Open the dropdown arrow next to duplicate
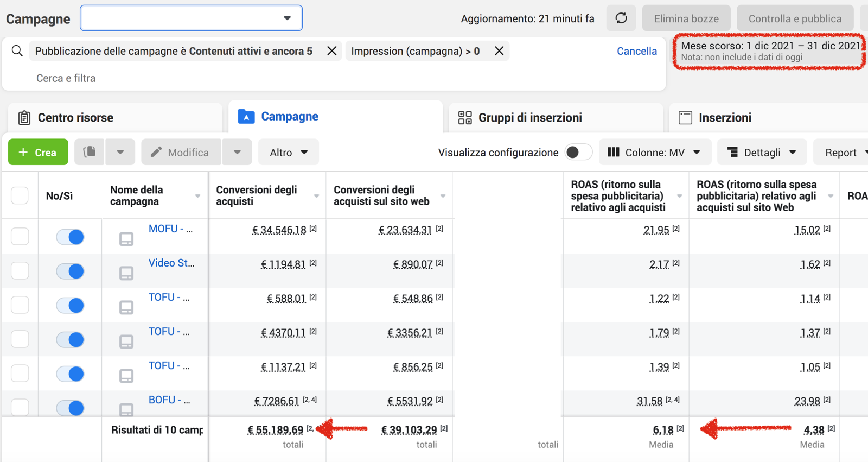The width and height of the screenshot is (868, 462). click(120, 152)
